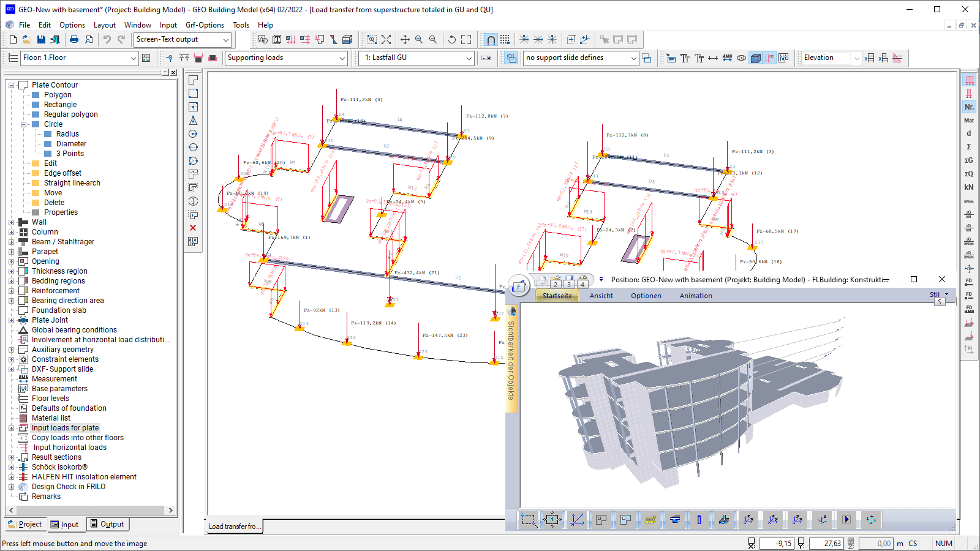Click the Undo arrow icon
The height and width of the screenshot is (551, 980).
click(x=107, y=40)
